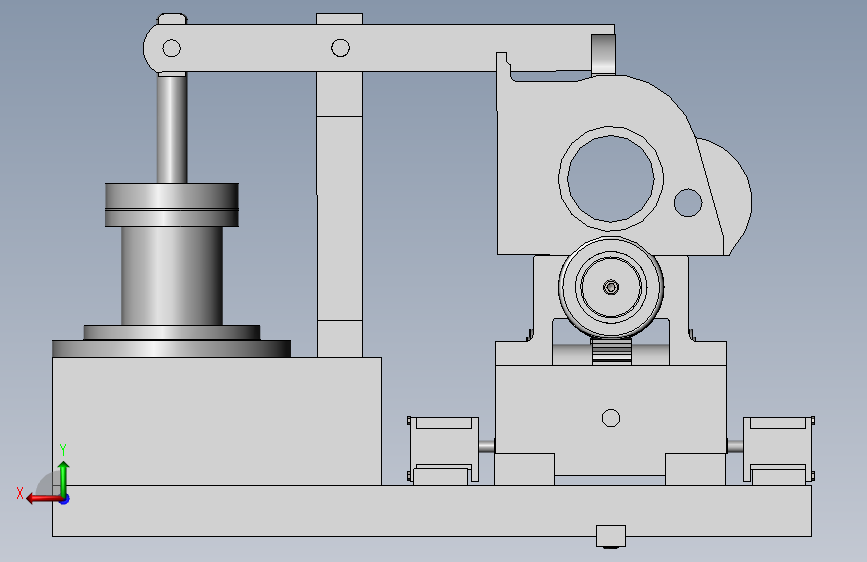The height and width of the screenshot is (562, 867).
Task: Select the large rectangular block under the cylinder
Action: pyautogui.click(x=217, y=421)
